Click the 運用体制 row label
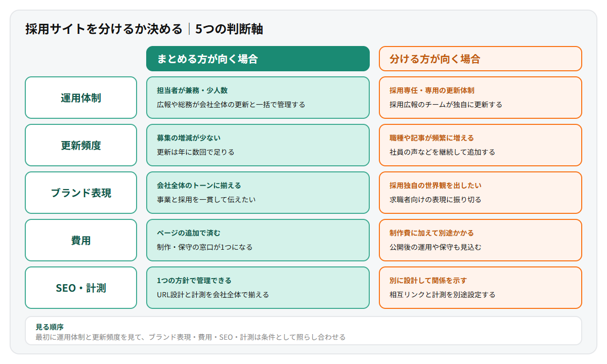The height and width of the screenshot is (364, 607). pos(81,98)
